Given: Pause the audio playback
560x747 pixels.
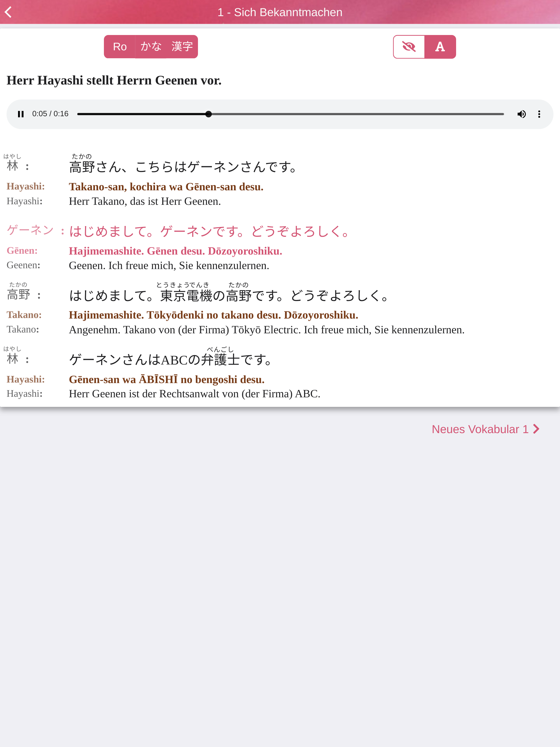Looking at the screenshot, I should coord(21,114).
